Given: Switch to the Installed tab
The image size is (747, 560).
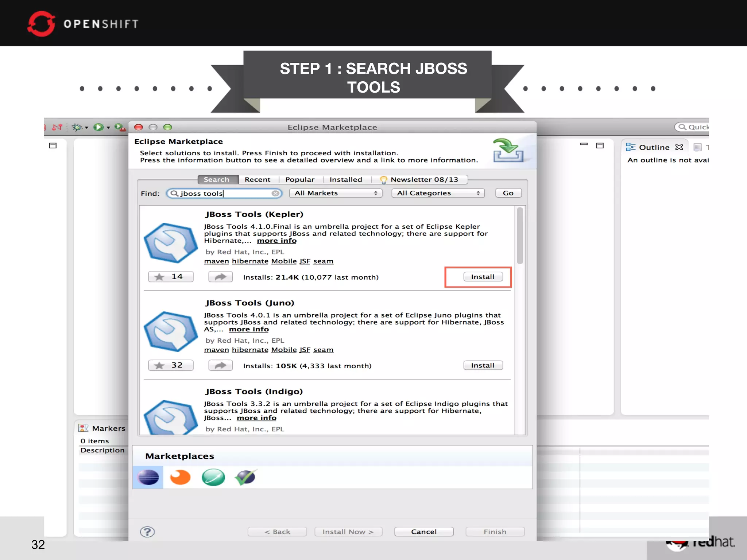Looking at the screenshot, I should tap(345, 179).
